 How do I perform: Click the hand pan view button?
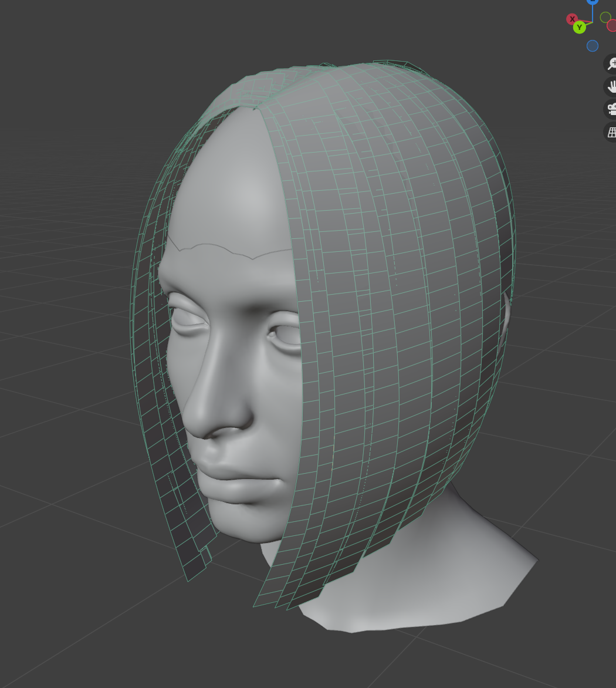pos(611,86)
